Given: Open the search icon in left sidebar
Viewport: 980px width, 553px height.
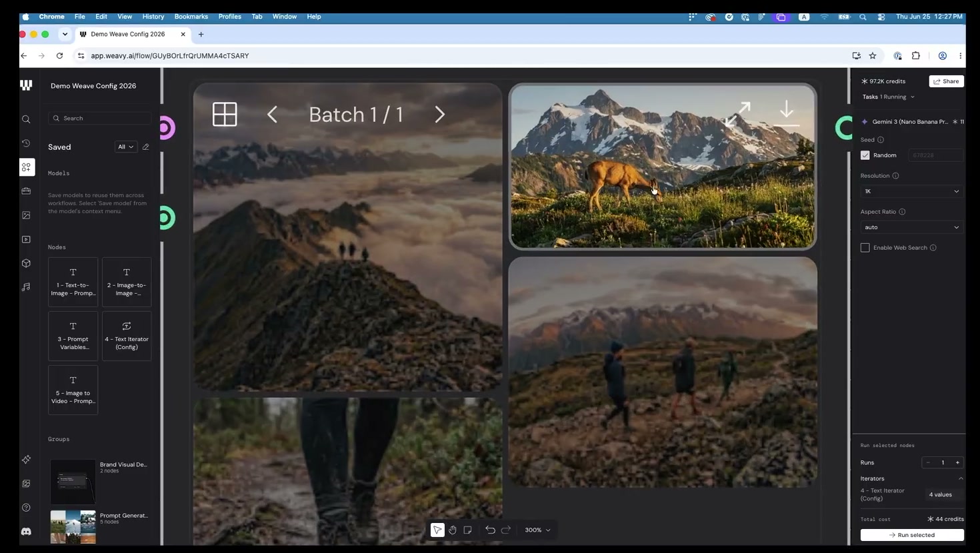Looking at the screenshot, I should (x=26, y=119).
